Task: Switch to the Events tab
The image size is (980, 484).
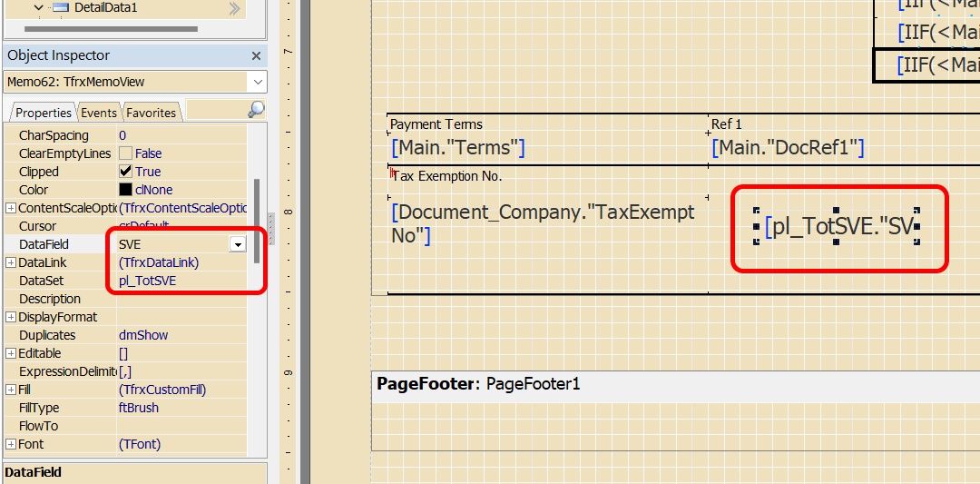Action: (x=98, y=113)
